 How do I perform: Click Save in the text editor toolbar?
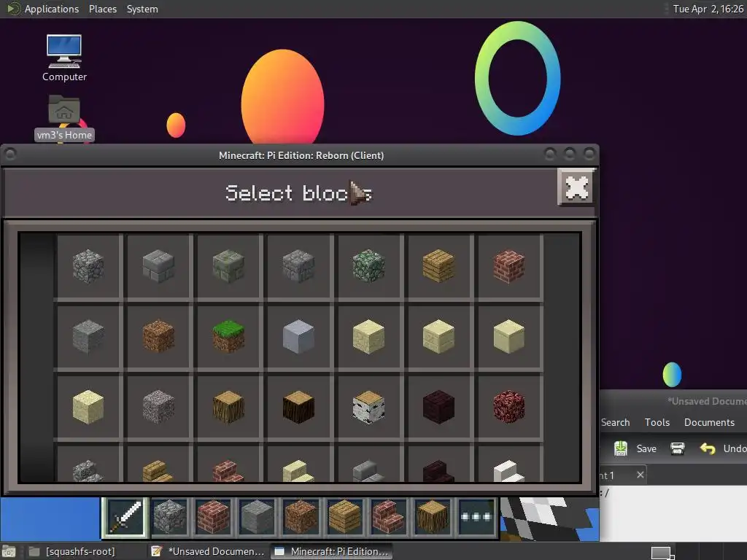click(x=635, y=448)
